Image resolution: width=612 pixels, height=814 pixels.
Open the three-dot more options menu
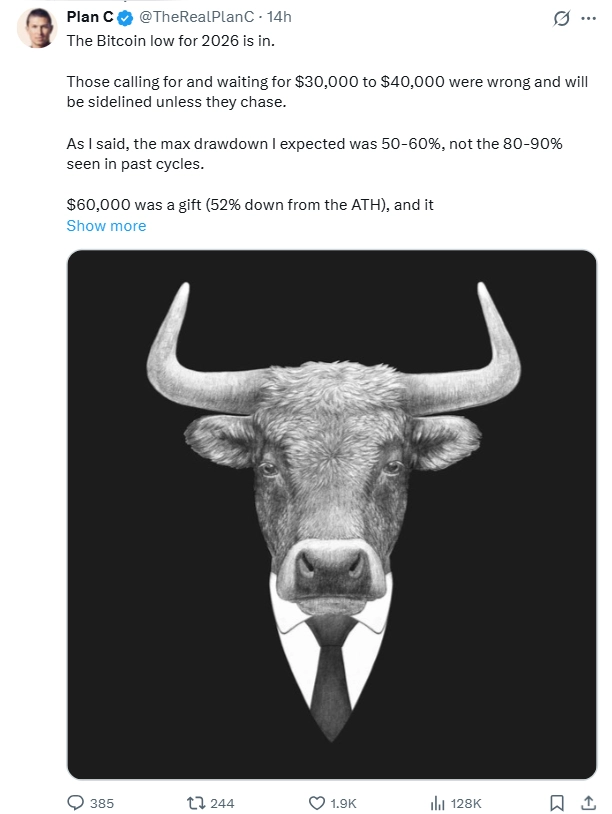(588, 18)
